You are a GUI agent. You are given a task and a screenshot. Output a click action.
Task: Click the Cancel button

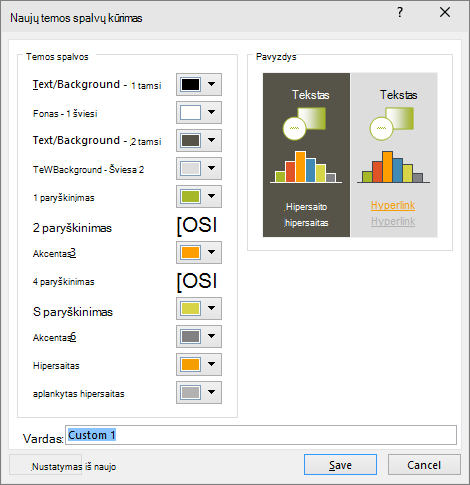[424, 465]
